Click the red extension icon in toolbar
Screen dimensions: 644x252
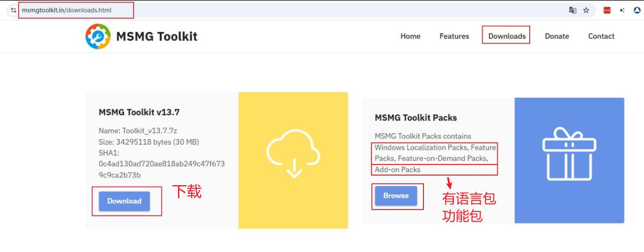tap(607, 10)
